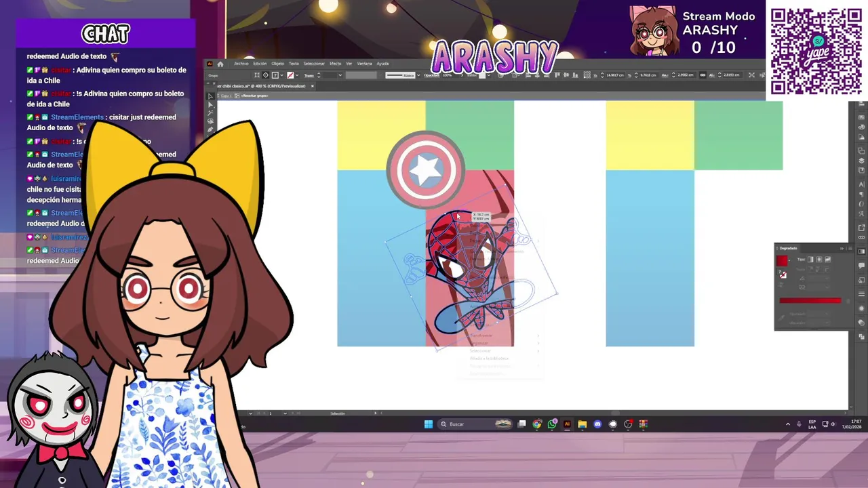Click the microphone tray icon
The height and width of the screenshot is (488, 868).
click(x=799, y=424)
